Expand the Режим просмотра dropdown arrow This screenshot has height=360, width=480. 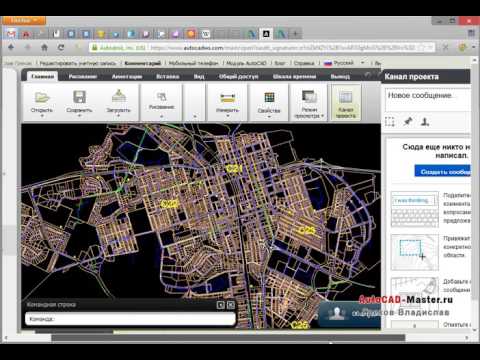[323, 116]
